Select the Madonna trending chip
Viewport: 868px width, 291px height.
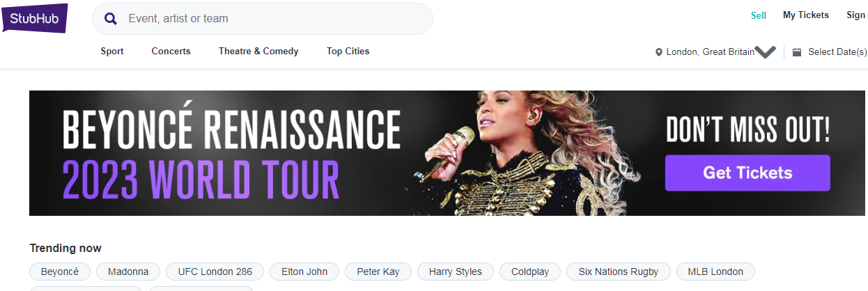pyautogui.click(x=128, y=272)
